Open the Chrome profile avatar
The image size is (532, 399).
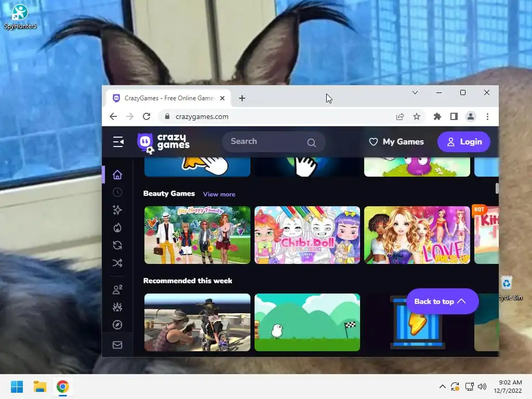click(471, 117)
